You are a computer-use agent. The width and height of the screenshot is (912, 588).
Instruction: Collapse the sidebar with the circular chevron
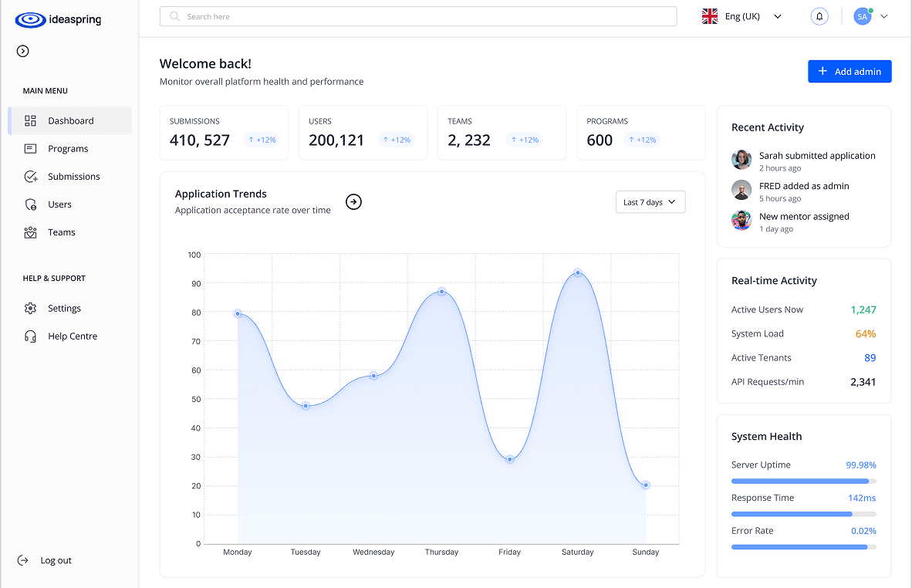pyautogui.click(x=22, y=51)
